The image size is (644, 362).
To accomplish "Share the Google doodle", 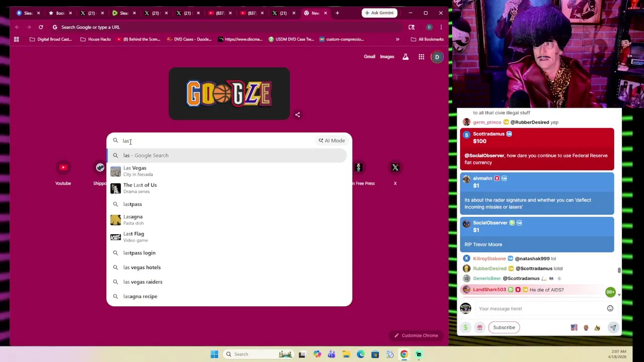I will coord(297,115).
